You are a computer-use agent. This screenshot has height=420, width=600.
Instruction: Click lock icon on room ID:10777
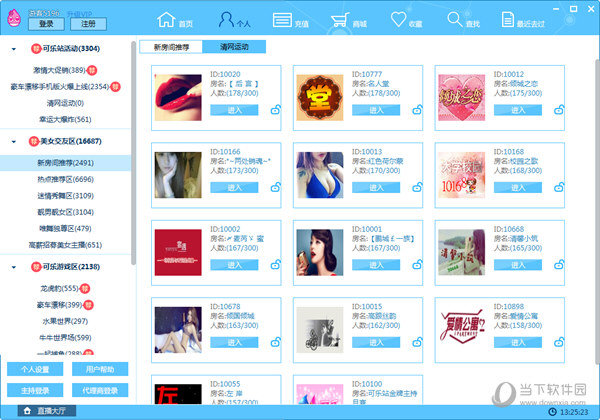417,110
